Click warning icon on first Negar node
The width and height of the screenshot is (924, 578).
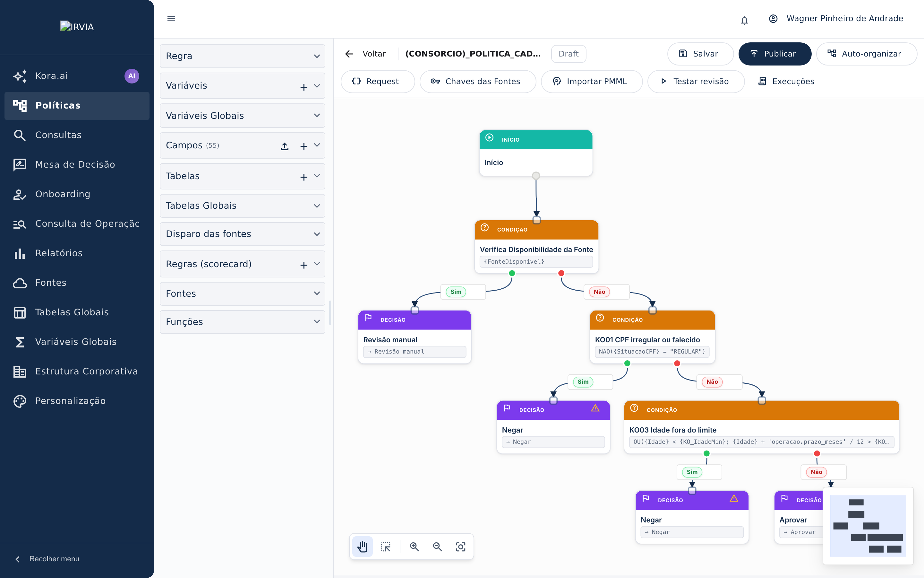(x=595, y=408)
